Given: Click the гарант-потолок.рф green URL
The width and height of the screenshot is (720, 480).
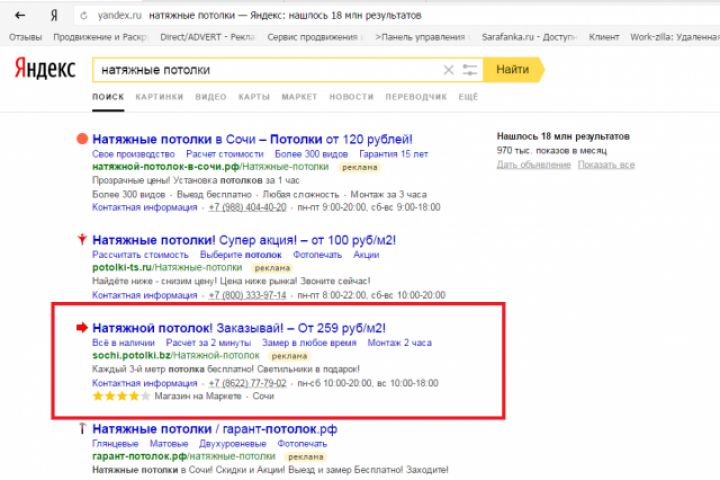Looking at the screenshot, I should pos(184,457).
